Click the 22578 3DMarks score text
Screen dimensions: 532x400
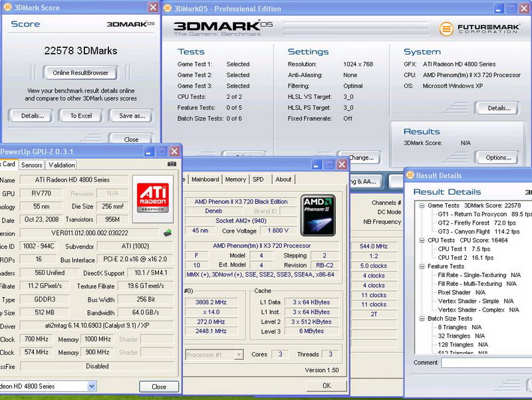80,51
